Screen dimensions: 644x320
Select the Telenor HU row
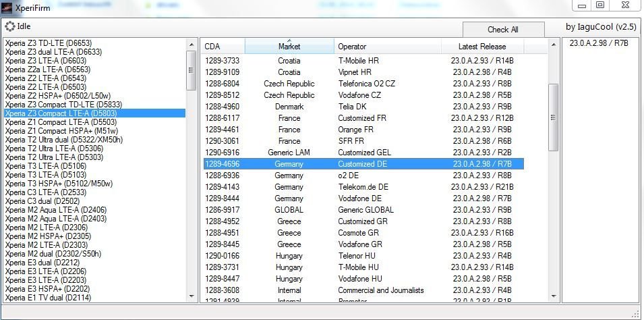pos(364,256)
